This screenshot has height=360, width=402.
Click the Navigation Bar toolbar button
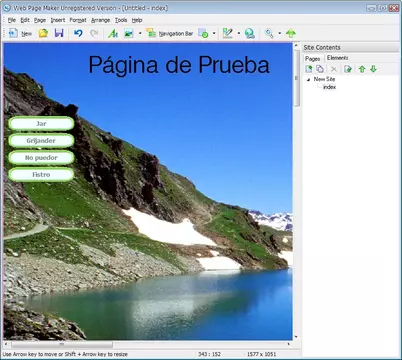[170, 33]
